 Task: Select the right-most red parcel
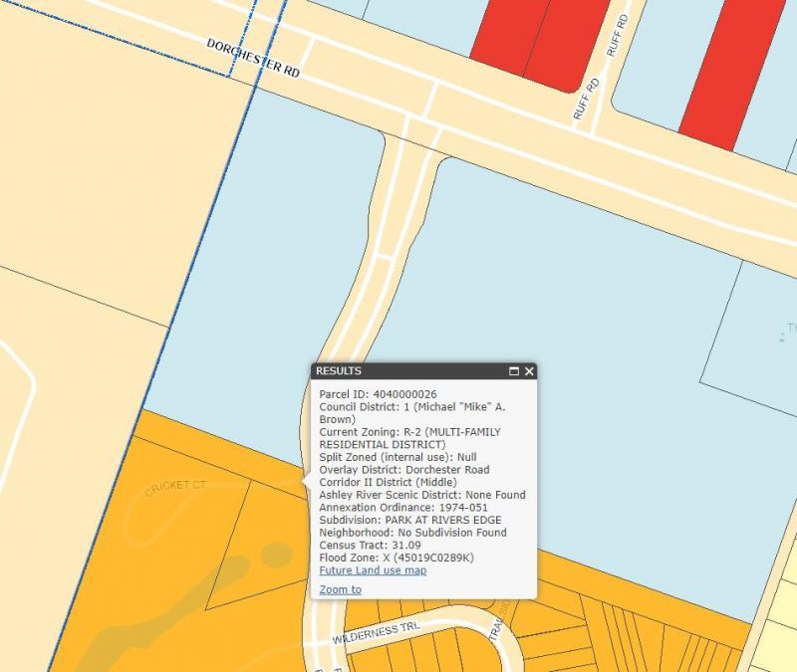(x=737, y=65)
